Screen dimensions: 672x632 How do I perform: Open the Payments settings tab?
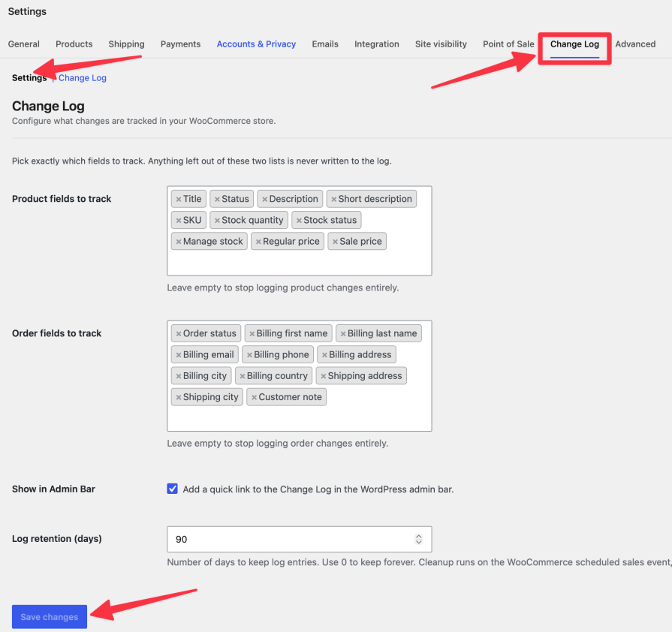pyautogui.click(x=180, y=44)
